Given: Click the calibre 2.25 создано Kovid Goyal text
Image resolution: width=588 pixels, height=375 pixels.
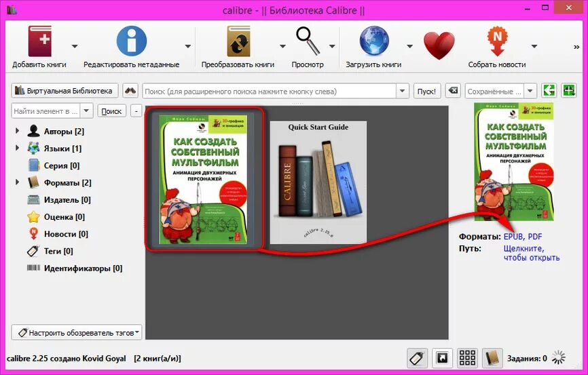Looking at the screenshot, I should coord(67,359).
